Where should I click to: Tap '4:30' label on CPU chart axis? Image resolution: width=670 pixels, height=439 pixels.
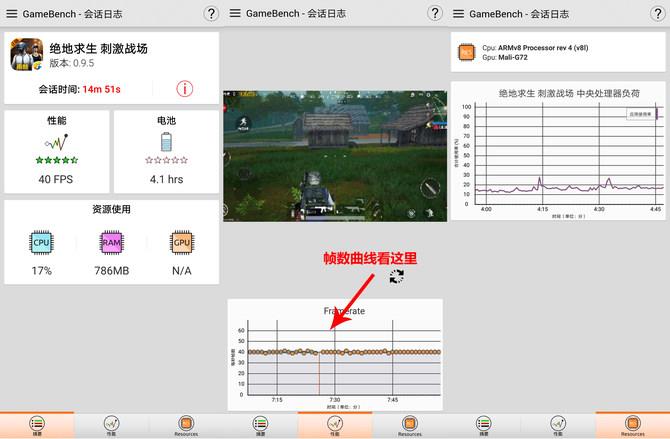[x=599, y=209]
